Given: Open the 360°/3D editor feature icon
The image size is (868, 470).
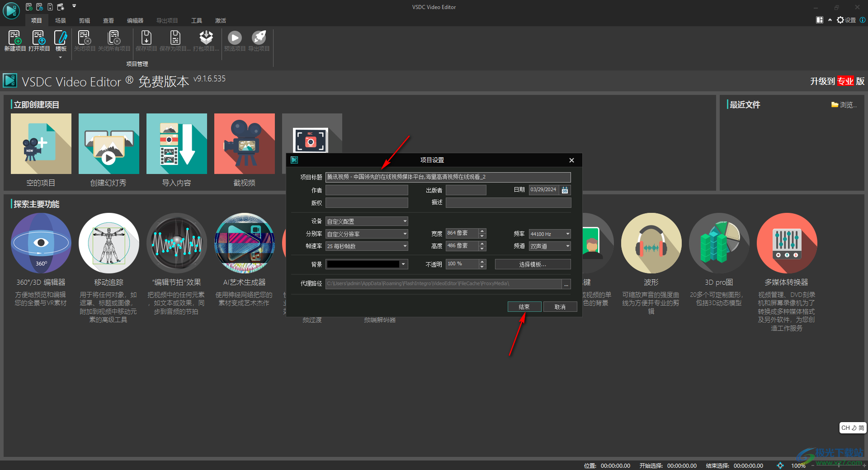Looking at the screenshot, I should tap(41, 243).
